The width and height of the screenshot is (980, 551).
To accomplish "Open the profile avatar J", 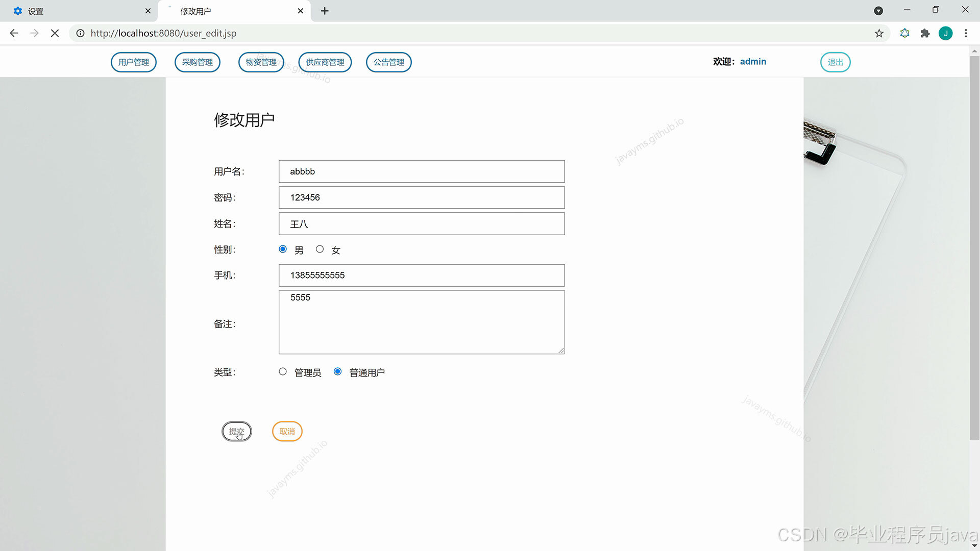I will 945,33.
